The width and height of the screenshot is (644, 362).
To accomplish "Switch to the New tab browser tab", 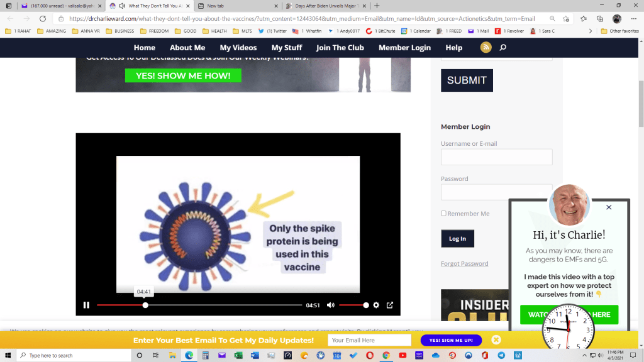I will click(x=241, y=6).
